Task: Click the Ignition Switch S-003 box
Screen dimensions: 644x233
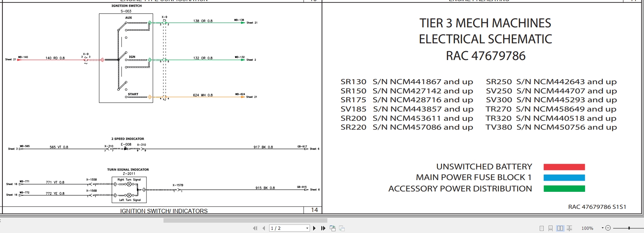Action: coord(126,58)
